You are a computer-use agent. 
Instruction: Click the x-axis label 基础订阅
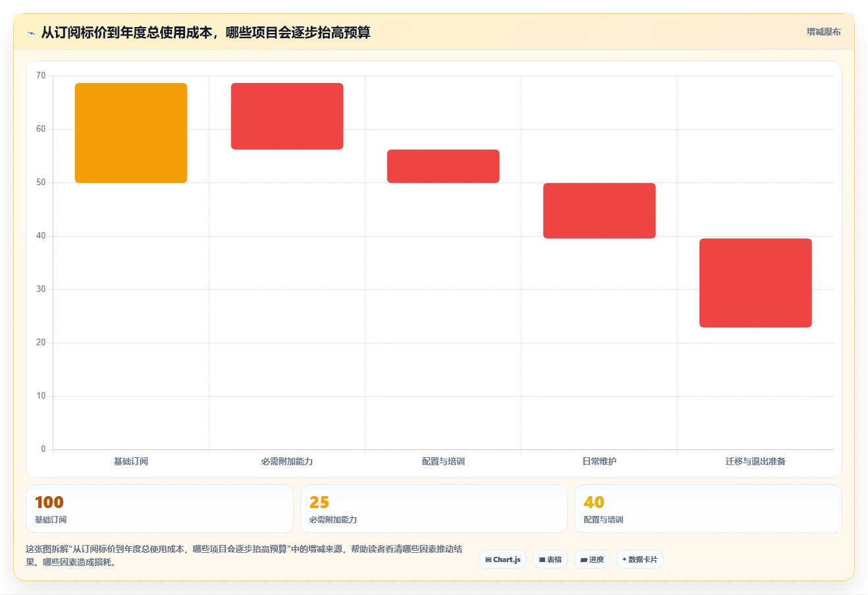coord(131,461)
